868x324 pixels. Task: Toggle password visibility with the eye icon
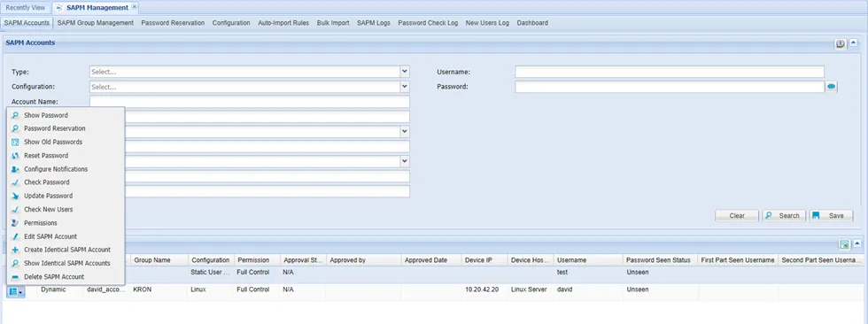pyautogui.click(x=832, y=87)
